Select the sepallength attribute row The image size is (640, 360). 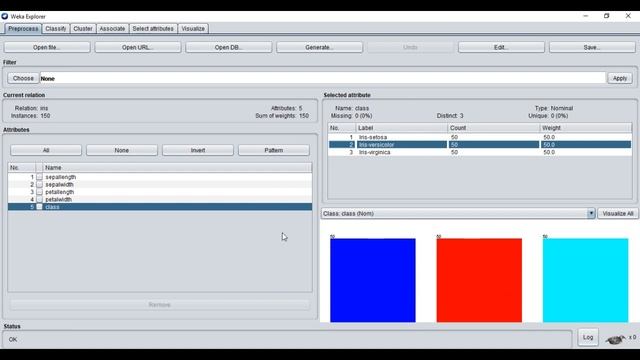(x=160, y=177)
